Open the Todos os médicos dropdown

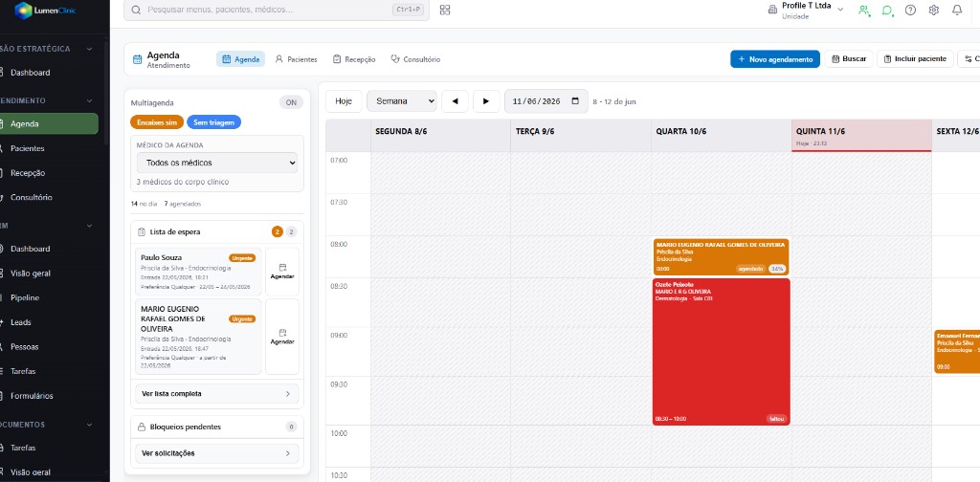click(x=217, y=163)
